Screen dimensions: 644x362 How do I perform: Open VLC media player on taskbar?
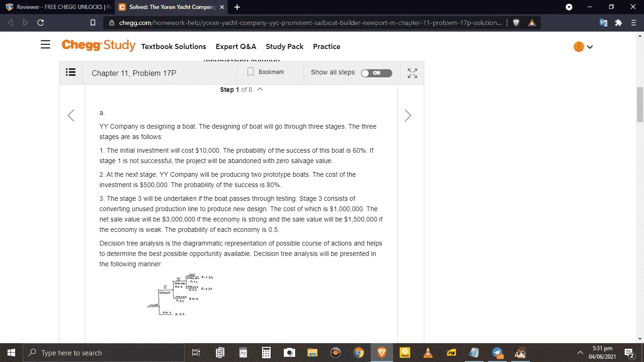click(428, 353)
